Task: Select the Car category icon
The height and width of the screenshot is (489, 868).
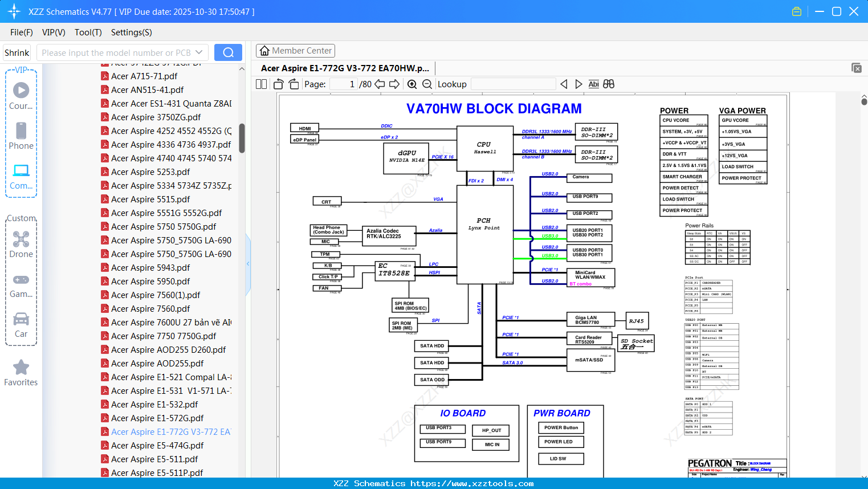Action: tap(21, 319)
